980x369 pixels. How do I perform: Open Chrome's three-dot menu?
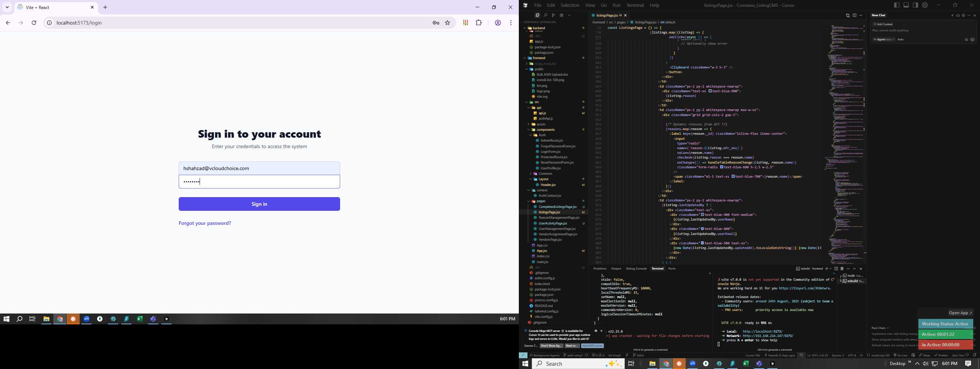coord(511,23)
